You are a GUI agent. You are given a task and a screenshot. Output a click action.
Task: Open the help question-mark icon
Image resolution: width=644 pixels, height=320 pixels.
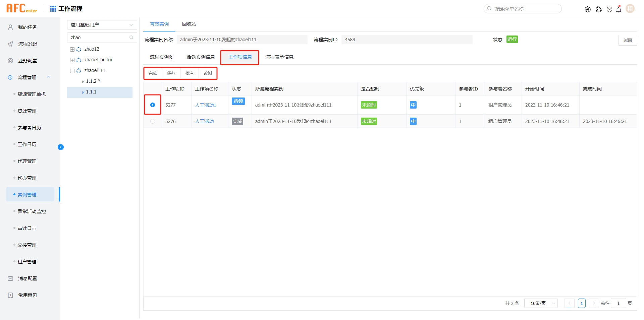[x=609, y=9]
